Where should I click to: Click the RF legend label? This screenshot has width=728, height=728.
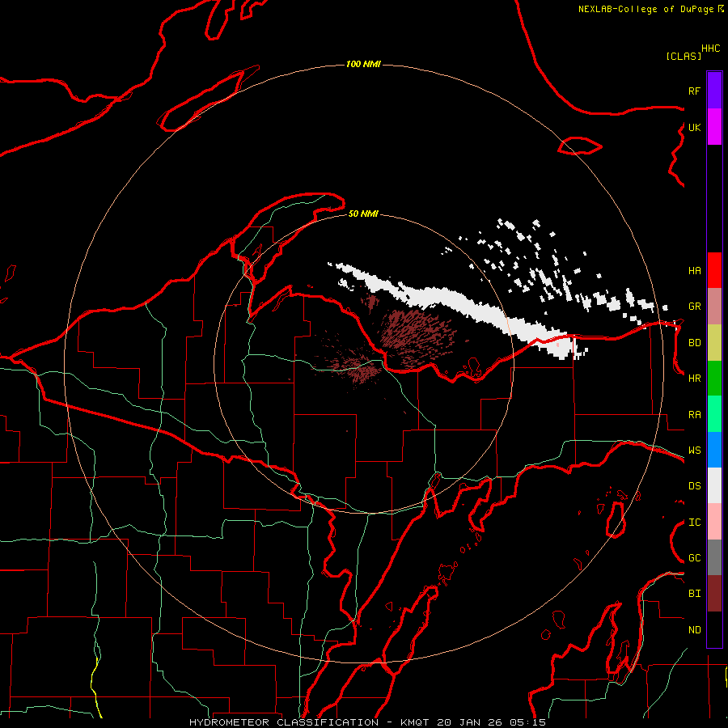694,91
